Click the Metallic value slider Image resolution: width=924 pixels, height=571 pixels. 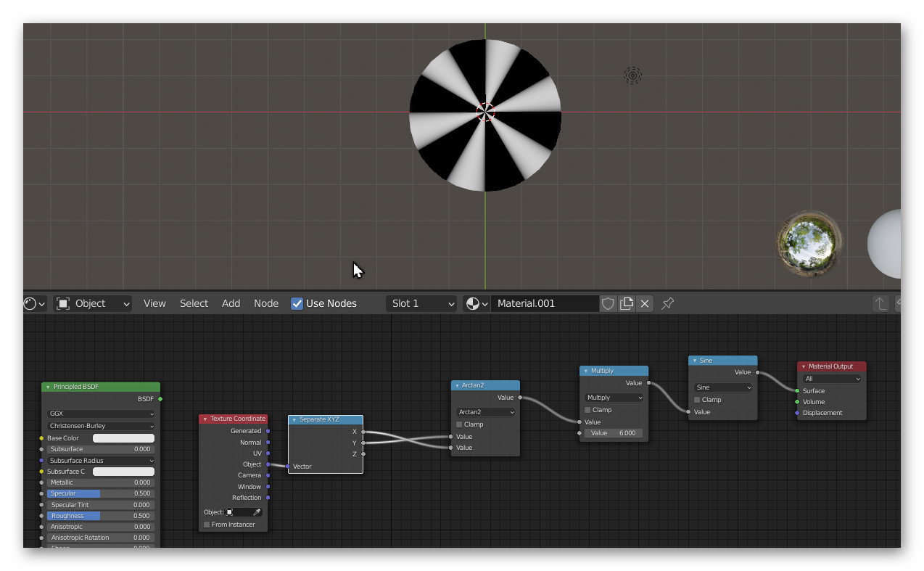[x=101, y=482]
